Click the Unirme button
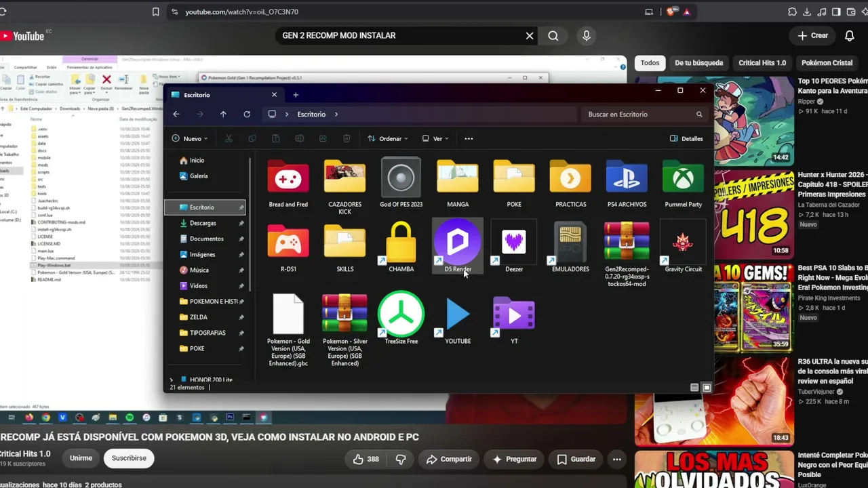This screenshot has height=488, width=868. pyautogui.click(x=81, y=458)
